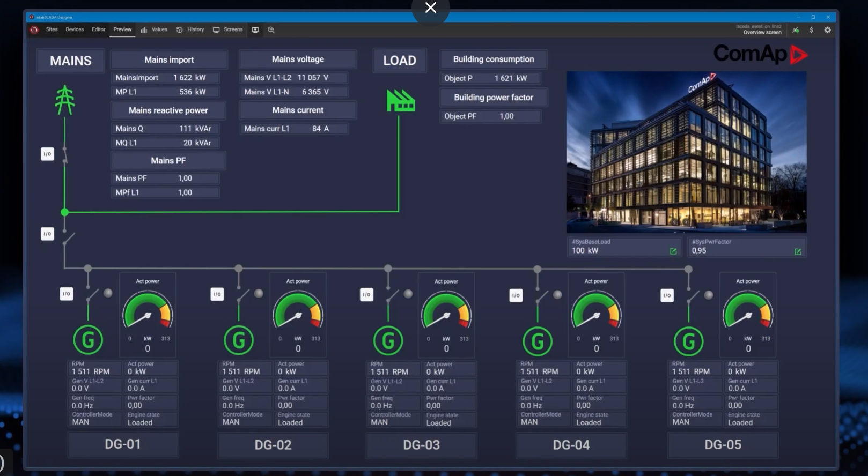Screen dimensions: 868x476
Task: Switch to the Devices tab
Action: coord(75,30)
